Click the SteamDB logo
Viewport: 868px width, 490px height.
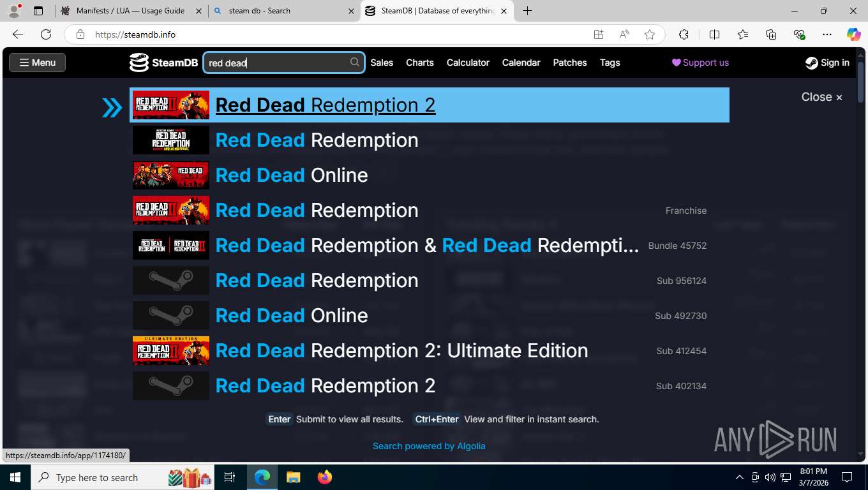[x=163, y=63]
